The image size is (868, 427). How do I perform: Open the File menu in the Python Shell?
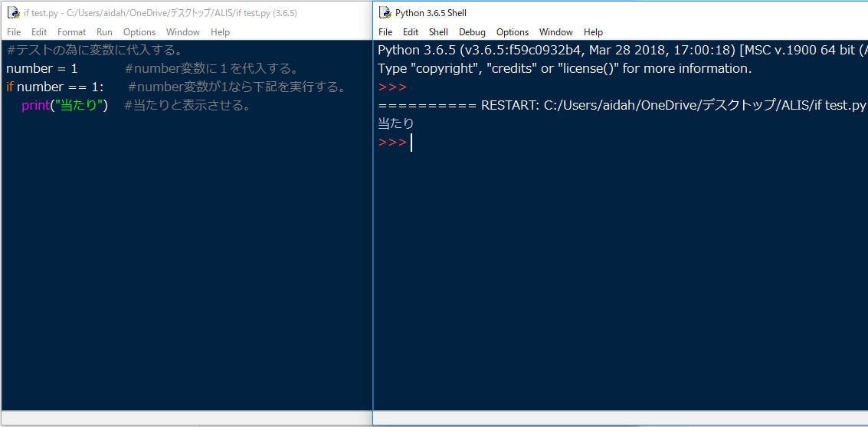[385, 32]
